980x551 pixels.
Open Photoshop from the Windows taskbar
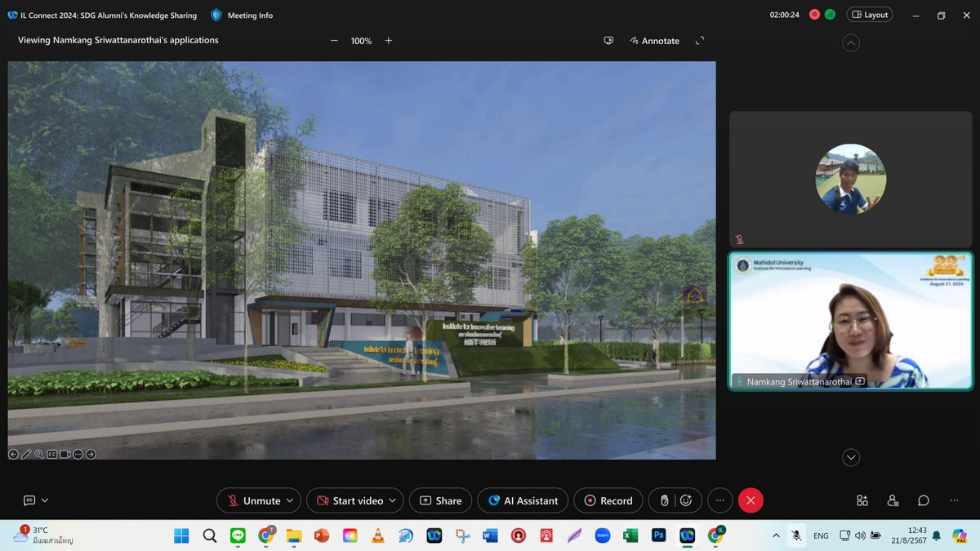coord(658,535)
